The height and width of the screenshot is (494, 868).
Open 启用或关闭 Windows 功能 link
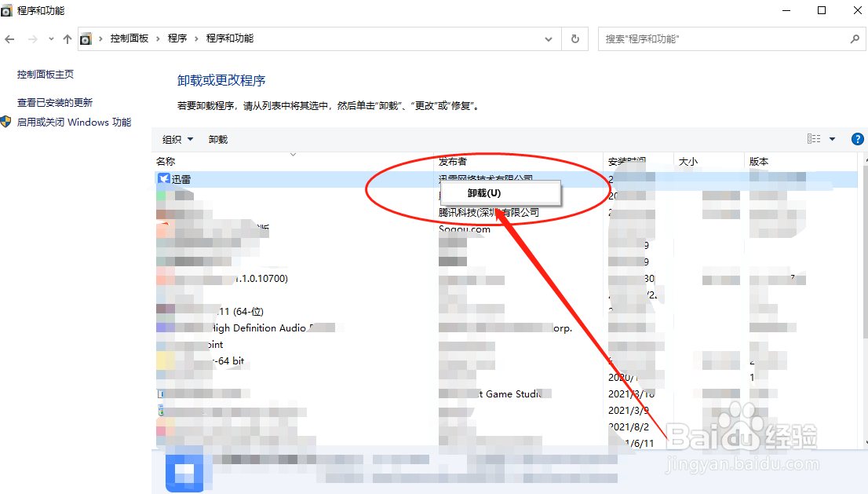coord(75,122)
